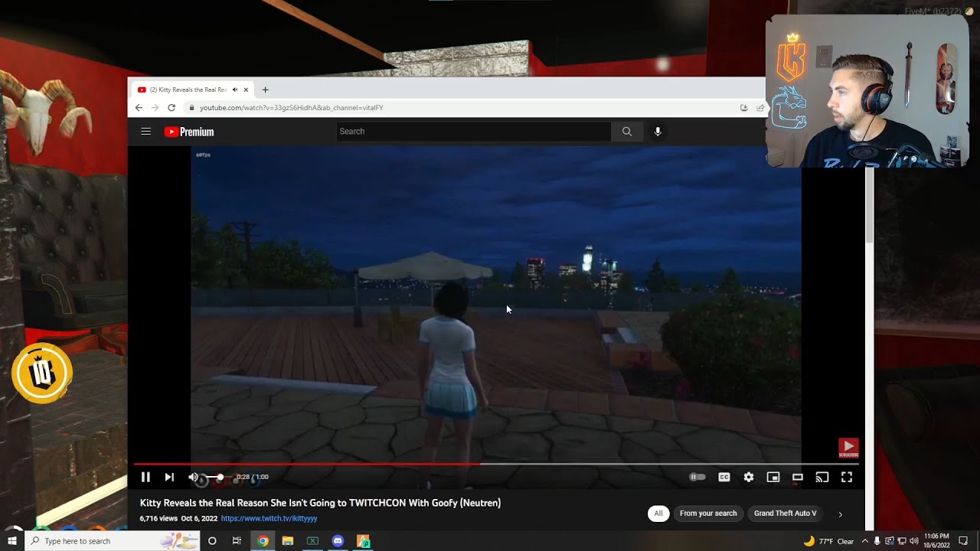Open Discord from the taskbar
This screenshot has height=551, width=980.
pos(338,541)
